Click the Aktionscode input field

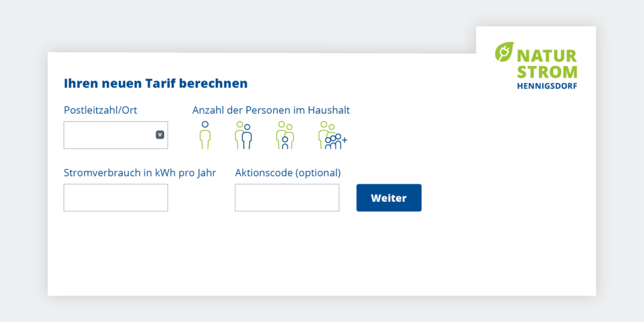pos(287,197)
